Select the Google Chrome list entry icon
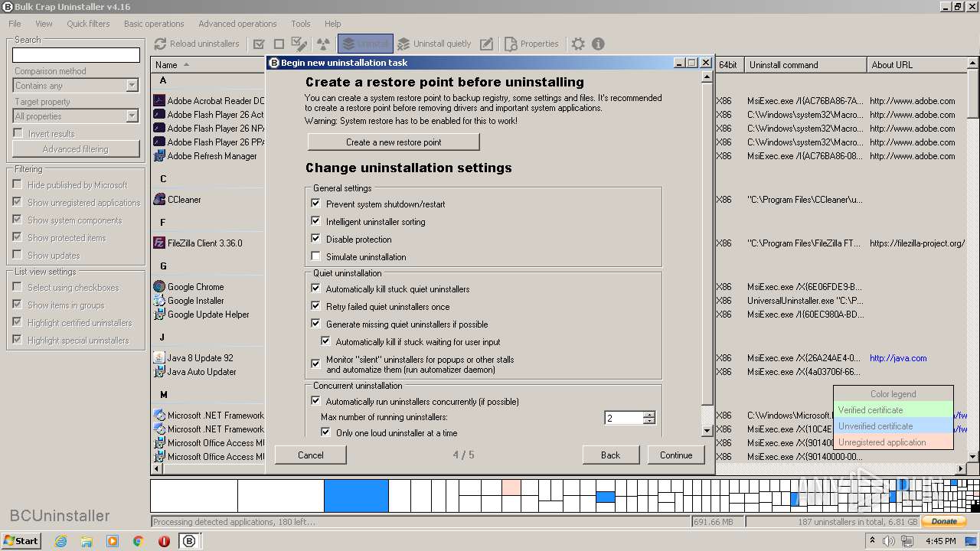 [159, 286]
